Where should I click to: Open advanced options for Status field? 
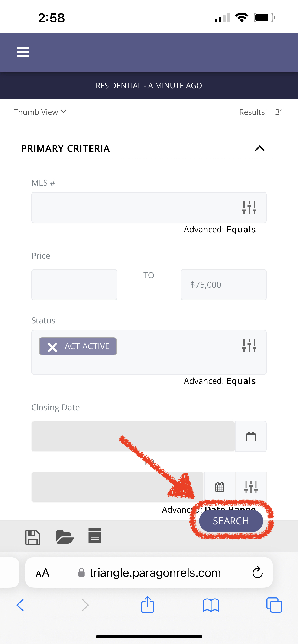click(x=249, y=345)
